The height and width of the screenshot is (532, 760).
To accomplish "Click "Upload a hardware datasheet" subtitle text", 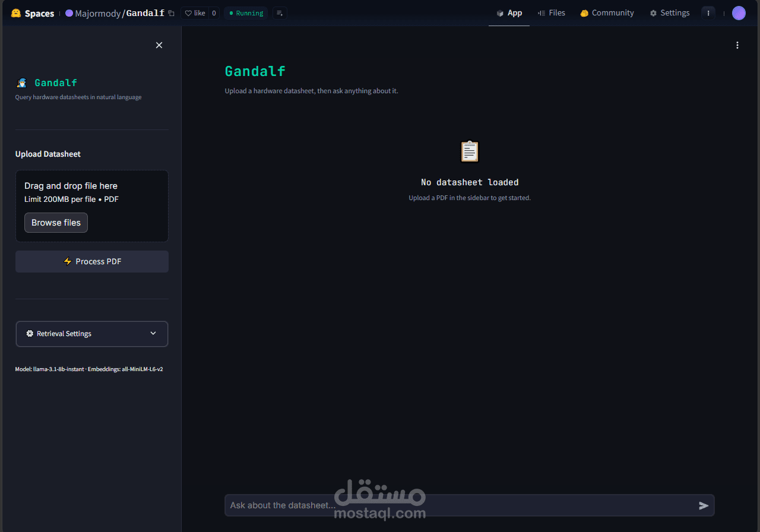I will (x=311, y=91).
